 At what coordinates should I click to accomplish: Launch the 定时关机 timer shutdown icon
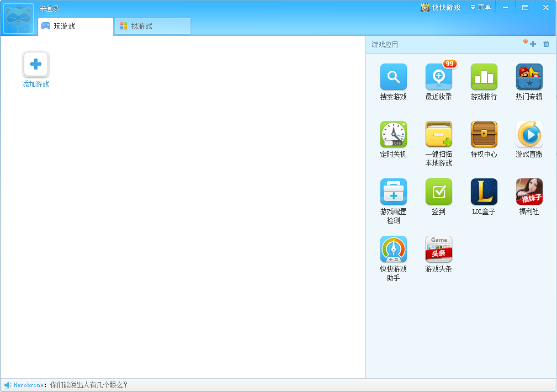pyautogui.click(x=393, y=134)
